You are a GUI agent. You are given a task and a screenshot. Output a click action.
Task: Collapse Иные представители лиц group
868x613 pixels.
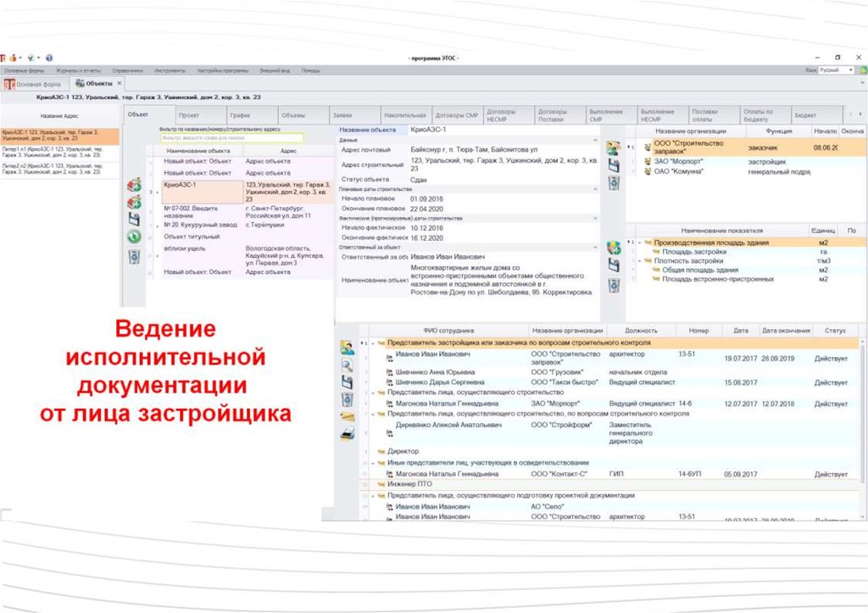(x=373, y=463)
